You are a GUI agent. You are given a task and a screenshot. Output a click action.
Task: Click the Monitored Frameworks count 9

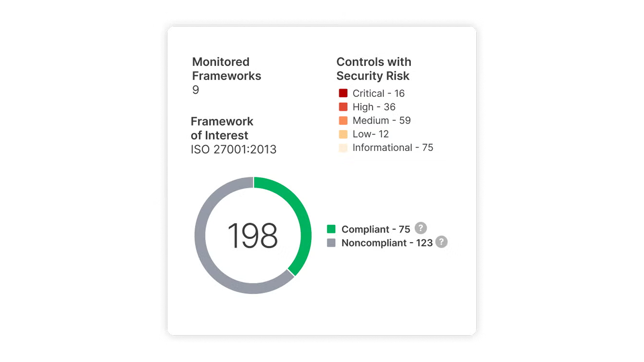click(196, 90)
